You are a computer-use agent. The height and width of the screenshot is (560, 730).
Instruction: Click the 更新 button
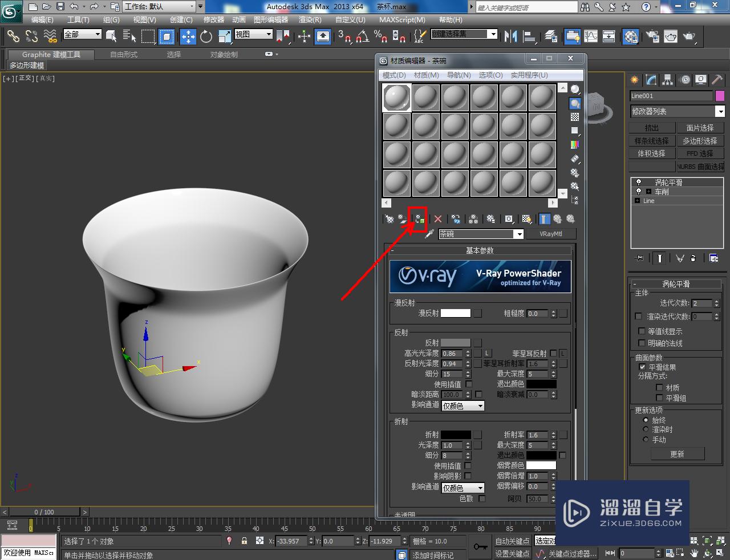(678, 454)
